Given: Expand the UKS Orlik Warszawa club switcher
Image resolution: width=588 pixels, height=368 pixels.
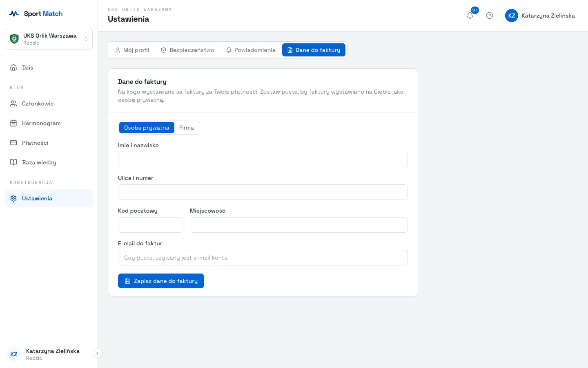Looking at the screenshot, I should coord(49,39).
